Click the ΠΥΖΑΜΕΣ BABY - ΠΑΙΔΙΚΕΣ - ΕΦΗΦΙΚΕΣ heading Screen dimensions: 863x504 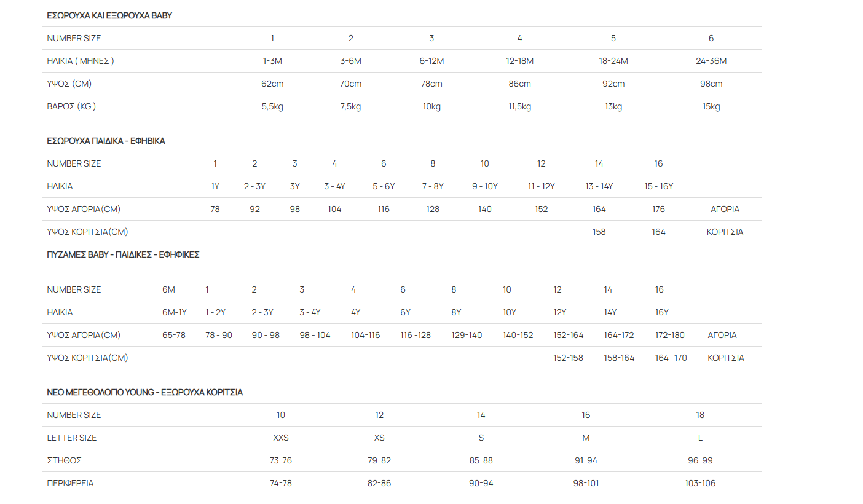click(123, 254)
